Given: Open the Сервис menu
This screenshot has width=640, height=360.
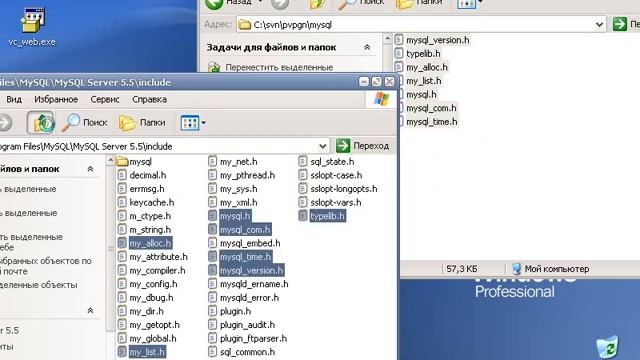Looking at the screenshot, I should point(105,99).
